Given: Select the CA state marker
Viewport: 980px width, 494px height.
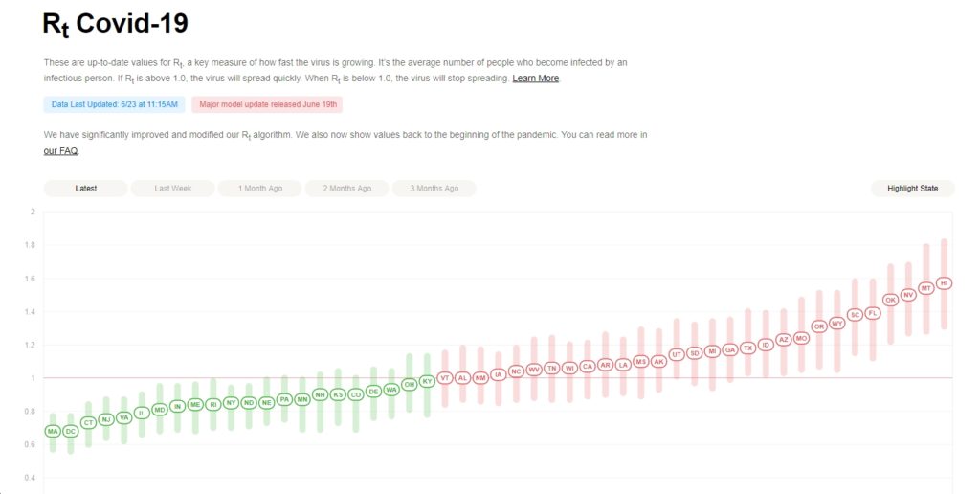Looking at the screenshot, I should coord(587,367).
